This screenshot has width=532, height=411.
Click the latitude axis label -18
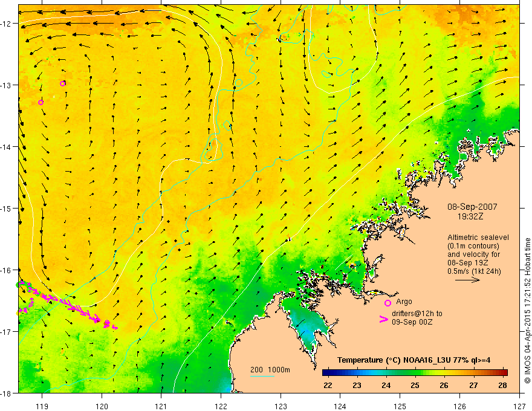pos(7,393)
